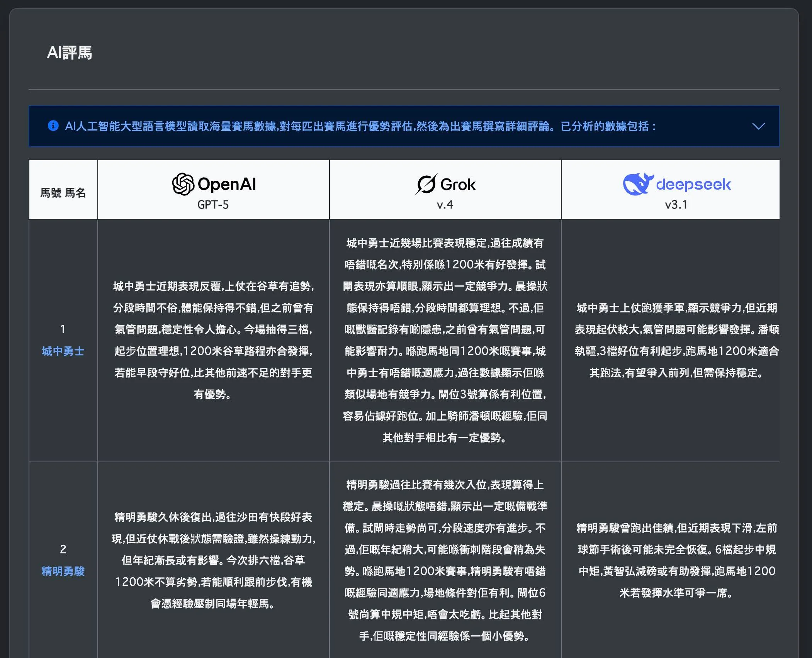Click the blue info banner description text

pos(359,126)
